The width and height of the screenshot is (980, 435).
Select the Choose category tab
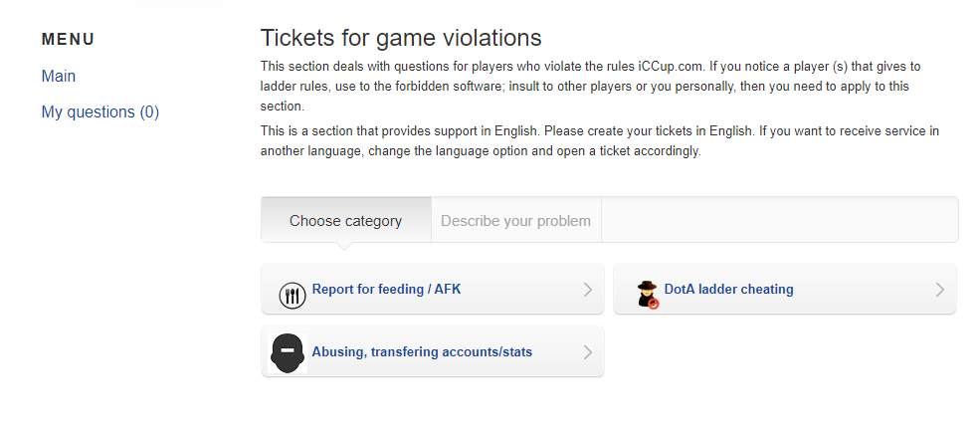345,220
